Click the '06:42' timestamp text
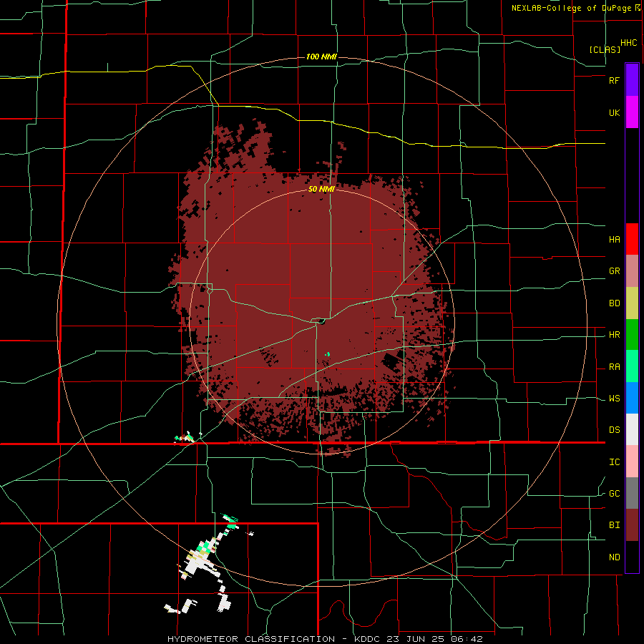Viewport: 644px width, 644px height. point(469,639)
